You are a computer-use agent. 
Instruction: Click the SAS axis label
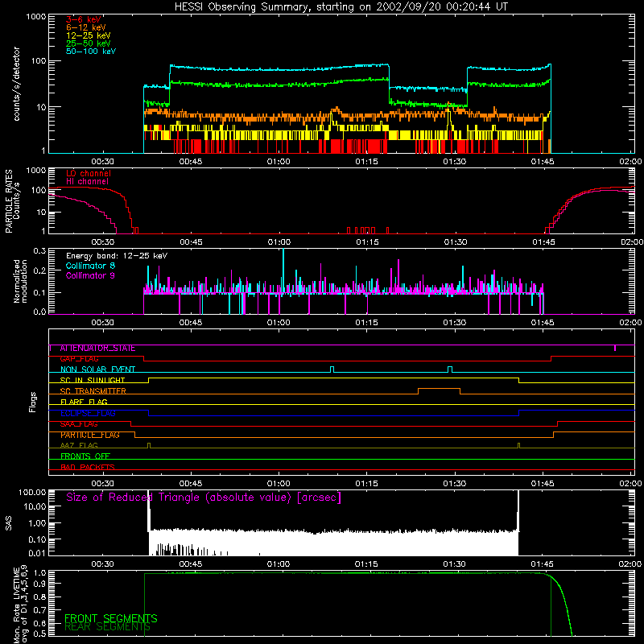(x=9, y=522)
